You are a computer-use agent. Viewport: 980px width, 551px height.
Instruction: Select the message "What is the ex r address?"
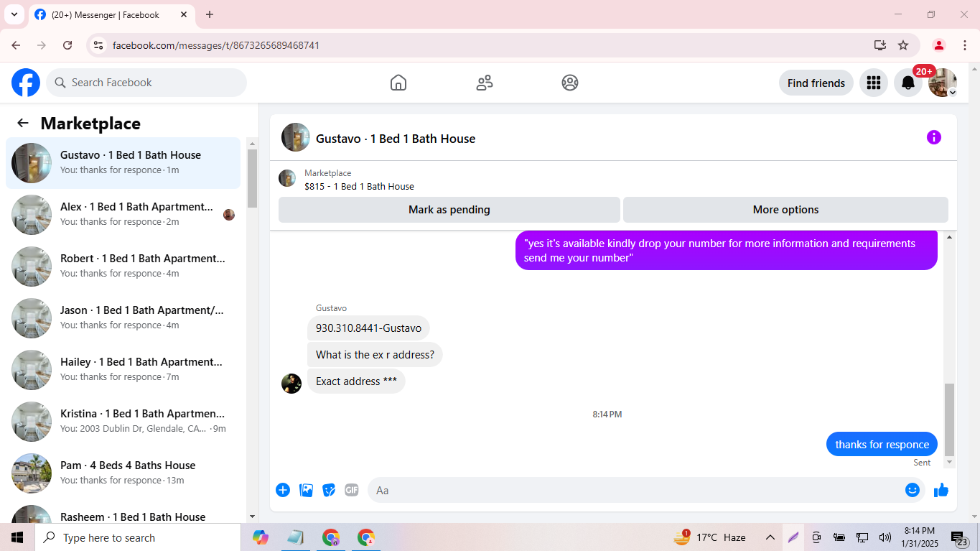[x=375, y=355]
